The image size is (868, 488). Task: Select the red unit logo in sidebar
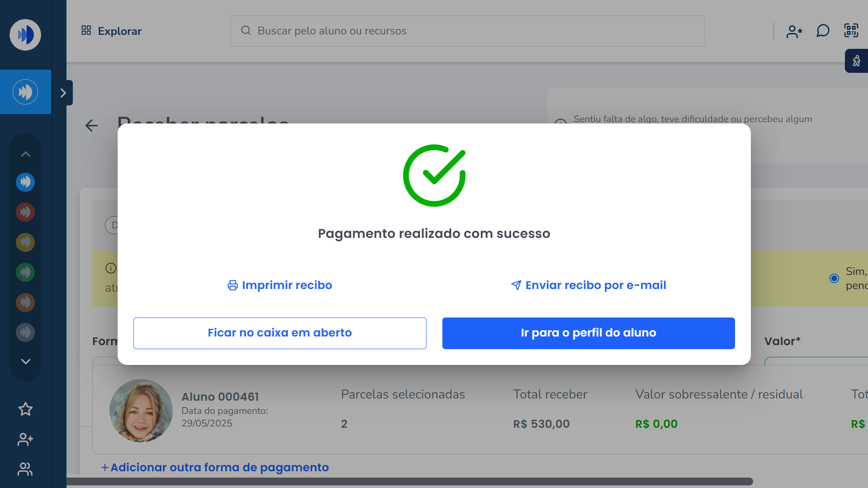[x=25, y=212]
